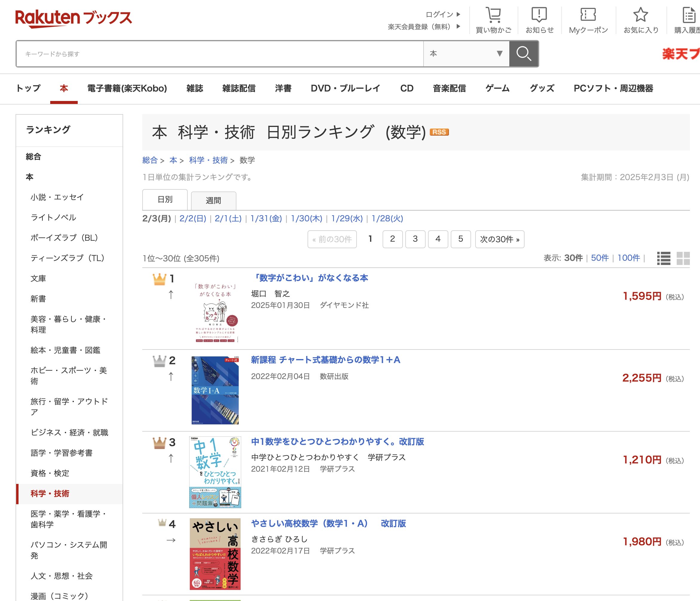The height and width of the screenshot is (601, 700).
Task: Open the お知らせ notifications icon
Action: click(x=539, y=20)
